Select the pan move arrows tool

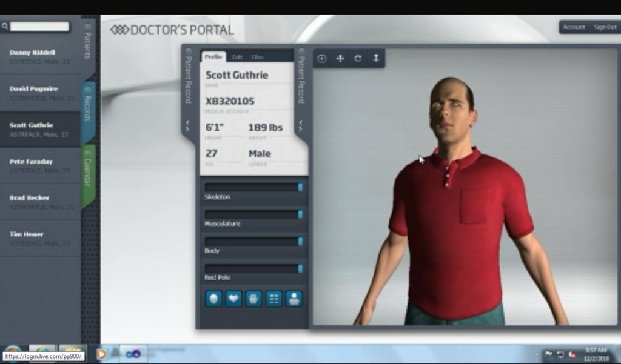click(340, 59)
